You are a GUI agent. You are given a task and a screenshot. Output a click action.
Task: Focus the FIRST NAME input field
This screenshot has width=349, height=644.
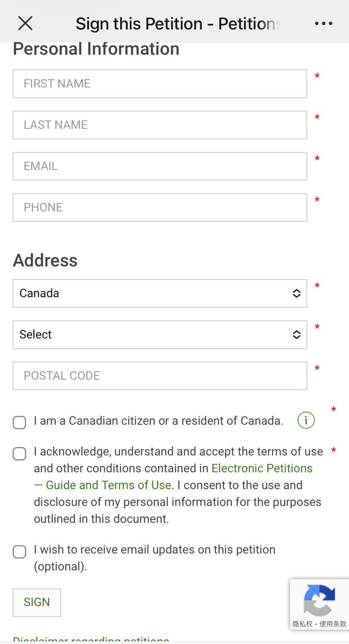160,84
